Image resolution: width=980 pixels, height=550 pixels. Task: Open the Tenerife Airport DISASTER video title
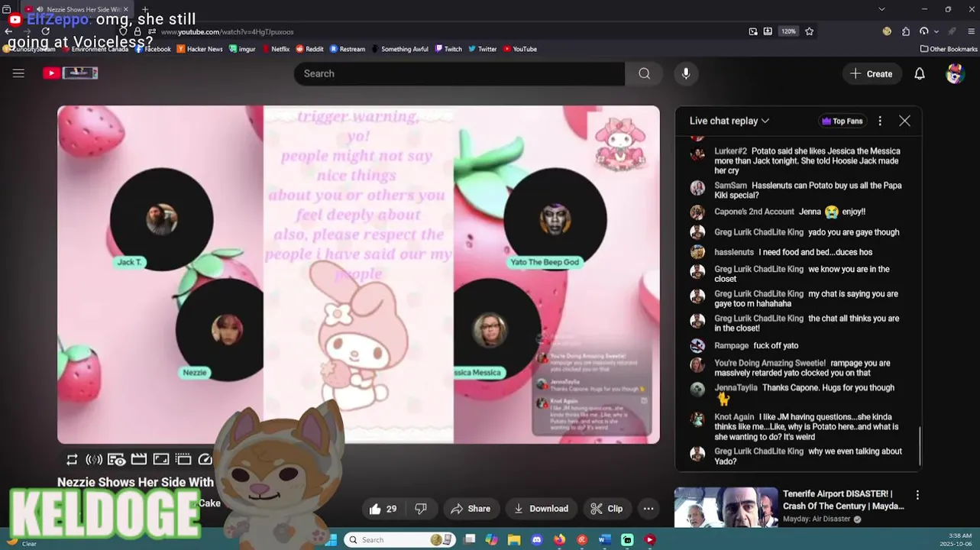843,500
